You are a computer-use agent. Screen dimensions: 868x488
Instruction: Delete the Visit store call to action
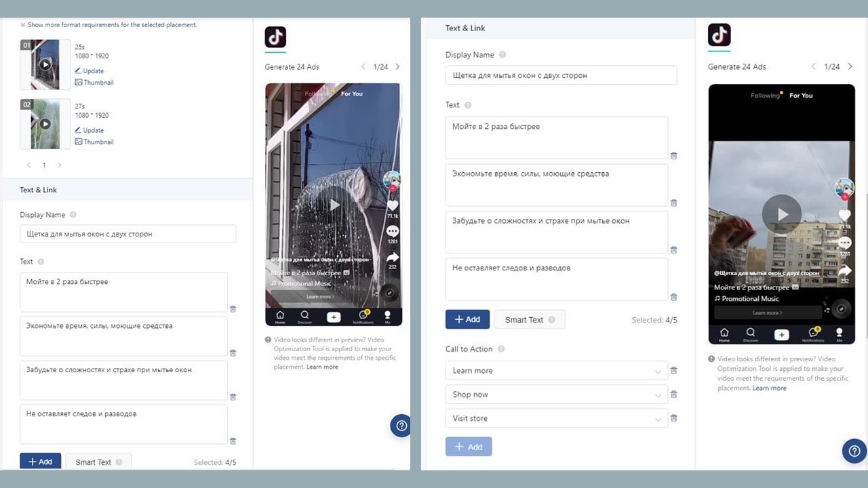tap(674, 418)
